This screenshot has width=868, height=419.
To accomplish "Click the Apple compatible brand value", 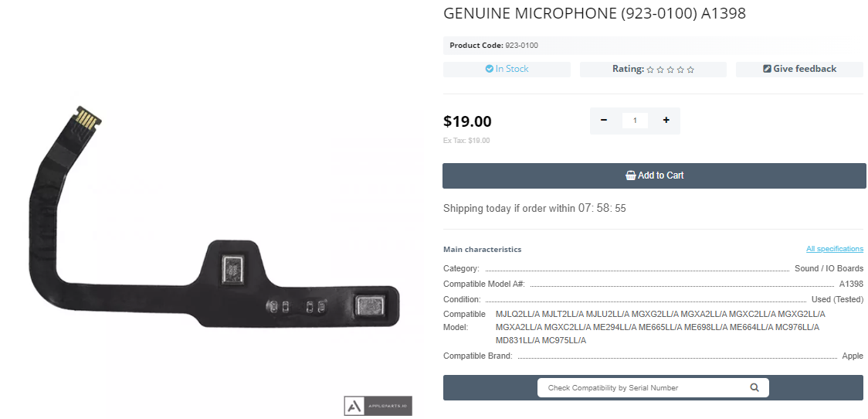I will tap(853, 356).
